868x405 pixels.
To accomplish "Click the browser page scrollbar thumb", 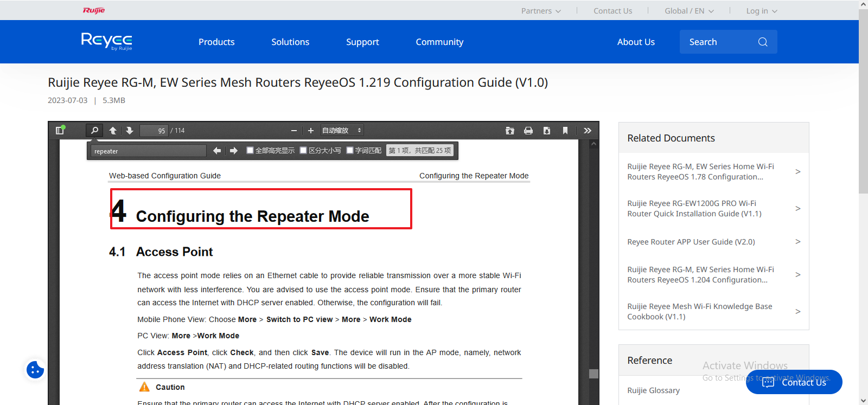I will (x=863, y=100).
